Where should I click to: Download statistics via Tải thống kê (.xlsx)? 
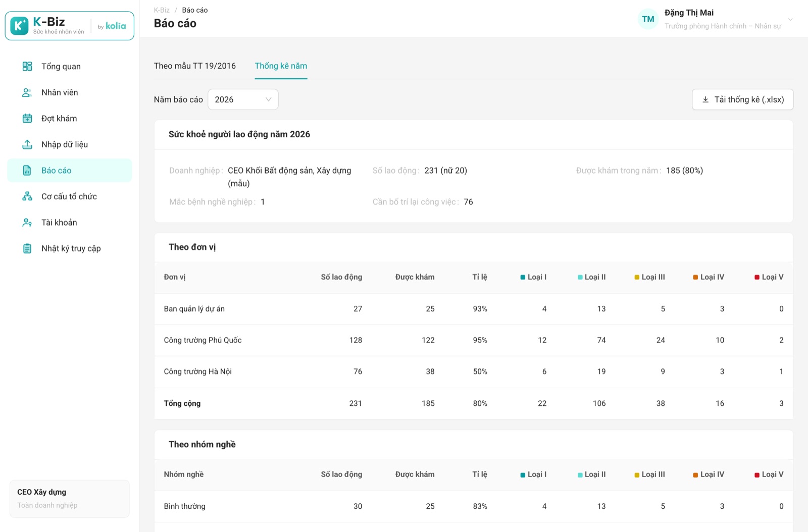click(742, 99)
